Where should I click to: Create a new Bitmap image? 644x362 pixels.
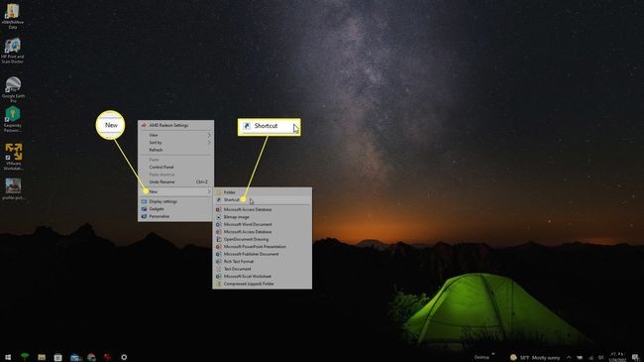pyautogui.click(x=262, y=217)
